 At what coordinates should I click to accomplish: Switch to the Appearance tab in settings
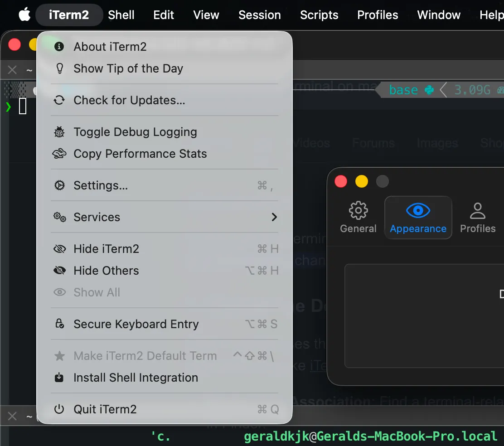[418, 218]
